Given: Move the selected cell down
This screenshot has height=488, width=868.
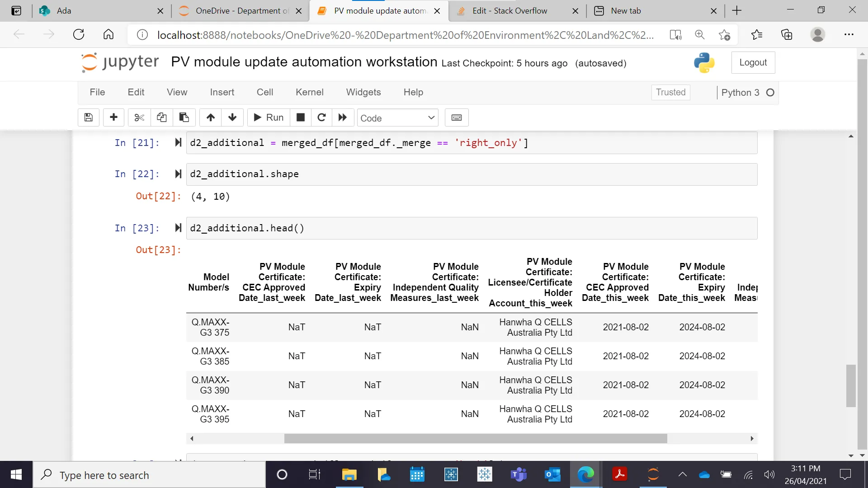Looking at the screenshot, I should 232,117.
